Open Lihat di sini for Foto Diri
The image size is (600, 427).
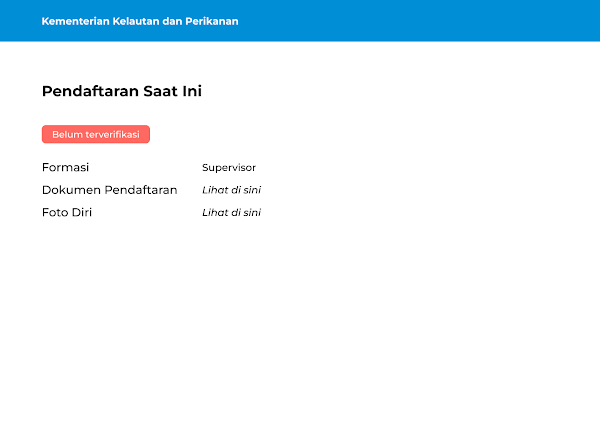click(x=231, y=213)
